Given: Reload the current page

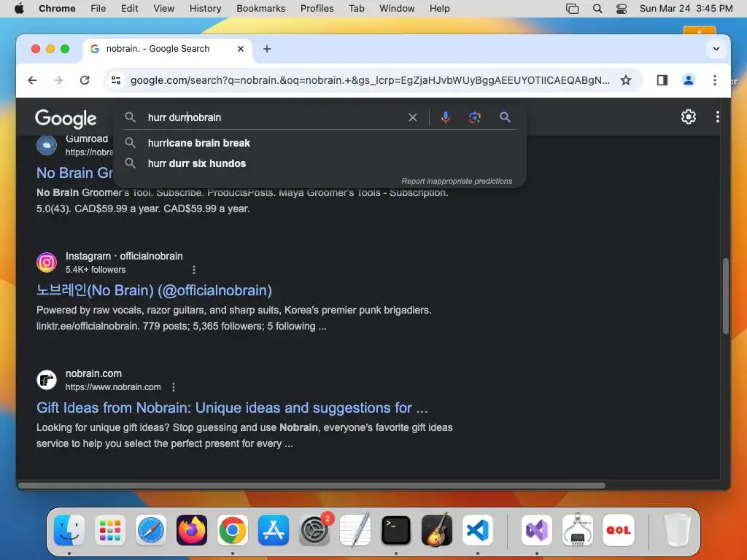Looking at the screenshot, I should 85,80.
